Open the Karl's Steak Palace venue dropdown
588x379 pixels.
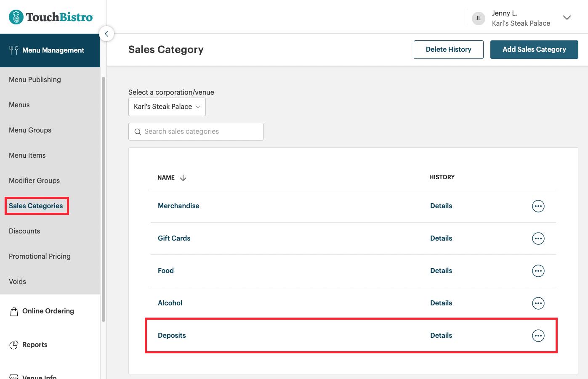[x=167, y=106]
